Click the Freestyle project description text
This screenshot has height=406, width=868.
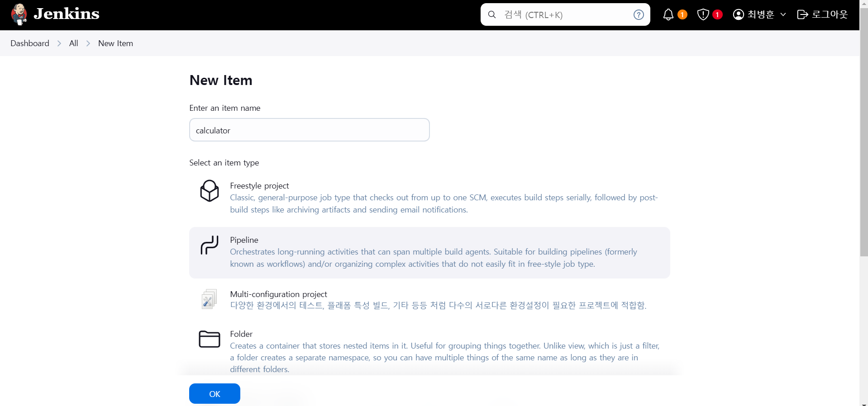[444, 203]
